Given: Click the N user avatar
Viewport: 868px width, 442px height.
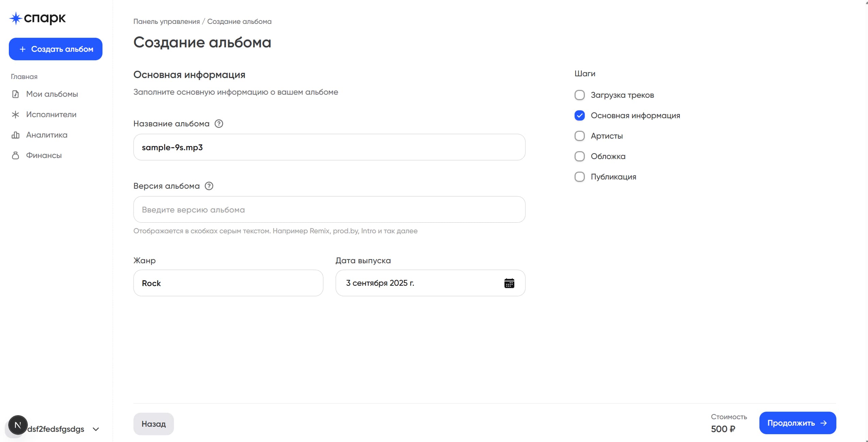Looking at the screenshot, I should [x=18, y=425].
